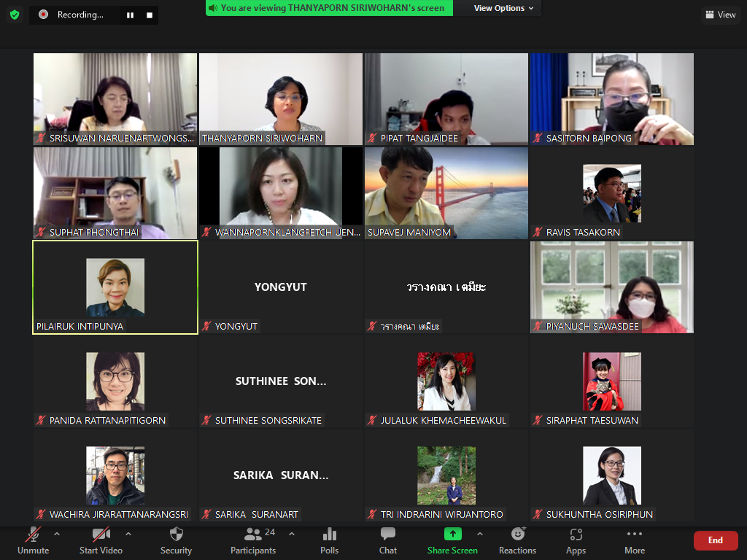Select SRISUWAN NARUENARTWONGS video tile
Image resolution: width=747 pixels, height=560 pixels.
[x=115, y=99]
